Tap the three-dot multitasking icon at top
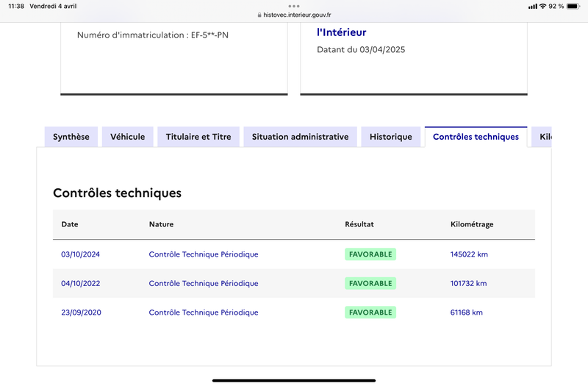 click(x=294, y=6)
